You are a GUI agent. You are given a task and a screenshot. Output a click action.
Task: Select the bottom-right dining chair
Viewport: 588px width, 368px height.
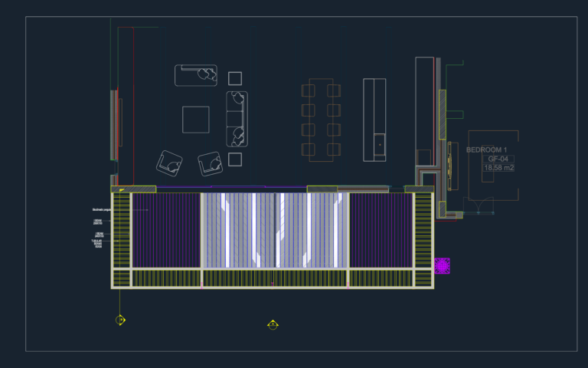pos(334,149)
